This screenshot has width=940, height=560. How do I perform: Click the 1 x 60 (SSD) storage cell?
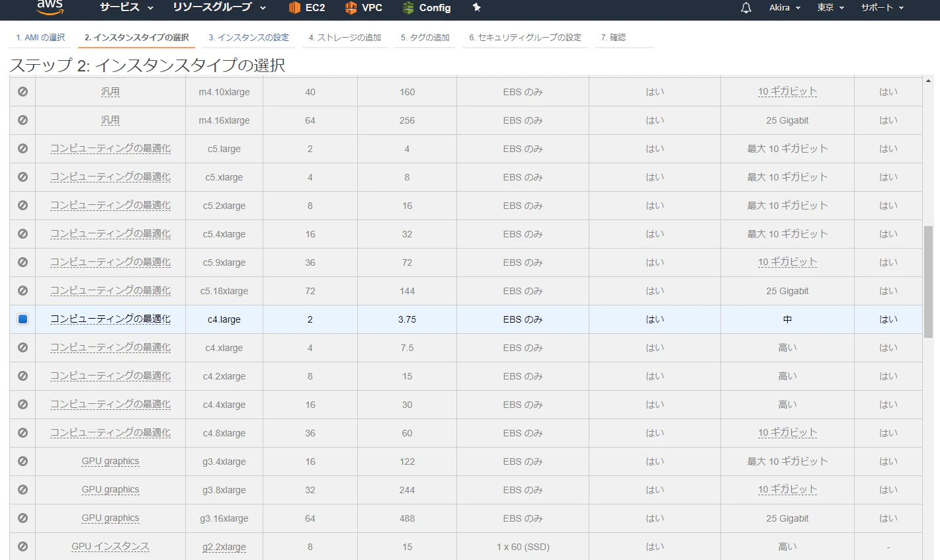(523, 547)
